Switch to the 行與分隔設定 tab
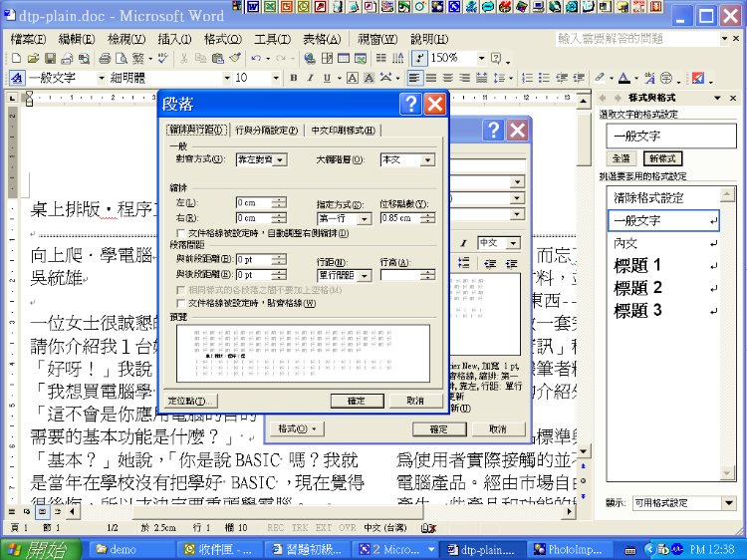The width and height of the screenshot is (747, 560). click(x=266, y=131)
